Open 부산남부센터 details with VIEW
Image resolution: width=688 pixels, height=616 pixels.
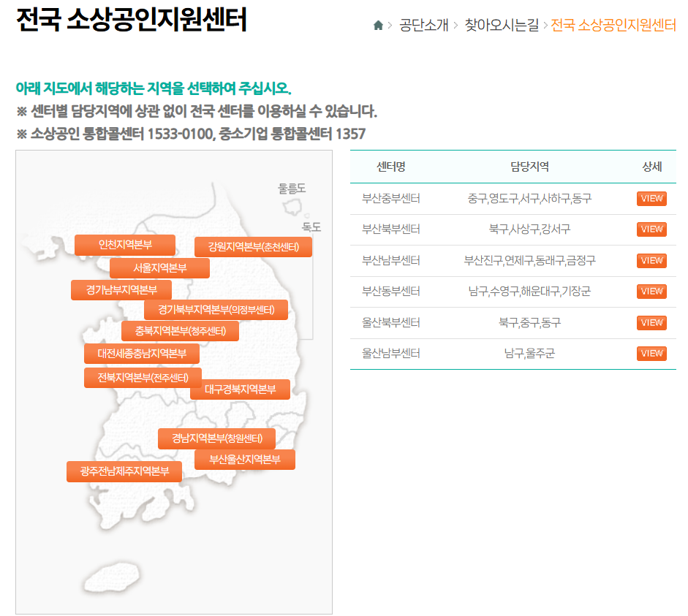point(651,260)
